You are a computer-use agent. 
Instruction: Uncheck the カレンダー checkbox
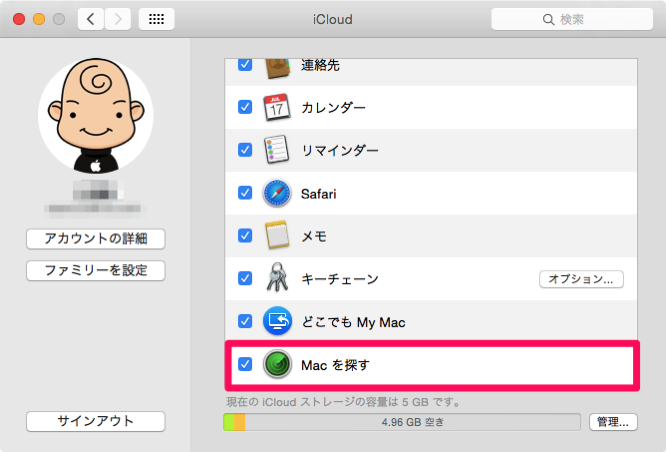click(x=245, y=107)
